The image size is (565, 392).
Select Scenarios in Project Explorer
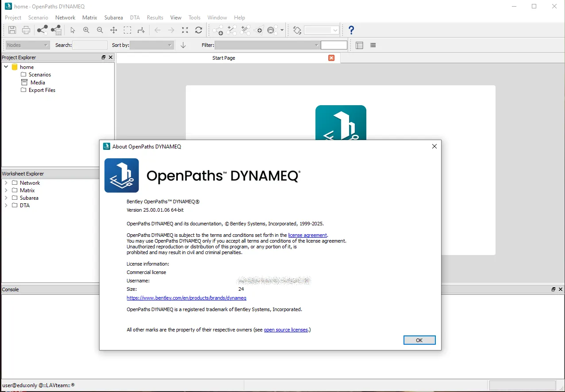40,75
